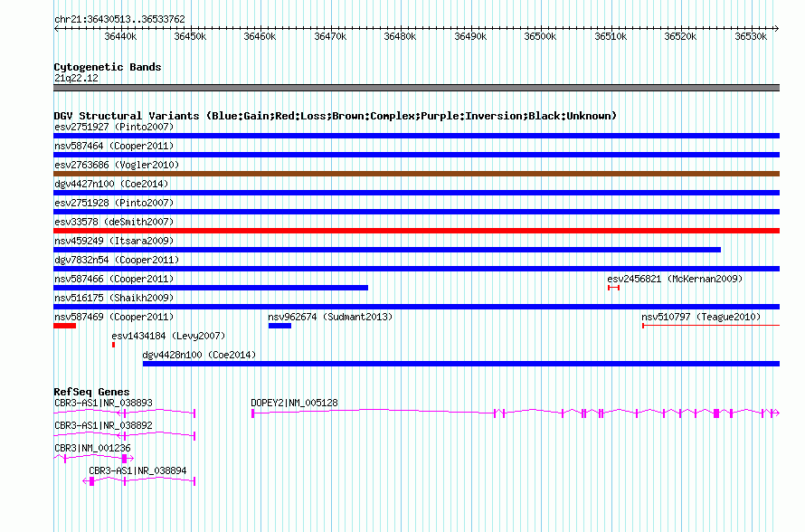
Task: Click the thin red nsv510797 variant line
Action: pos(711,326)
